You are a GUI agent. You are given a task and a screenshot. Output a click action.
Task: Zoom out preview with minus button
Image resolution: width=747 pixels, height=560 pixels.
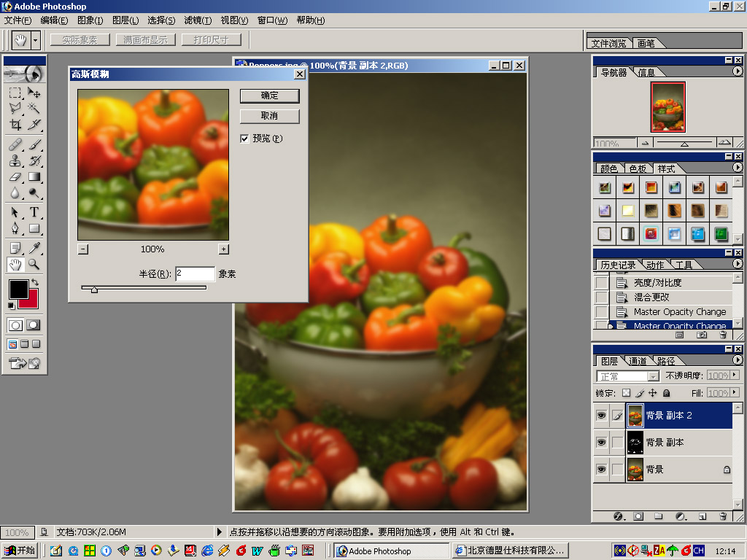pyautogui.click(x=83, y=249)
